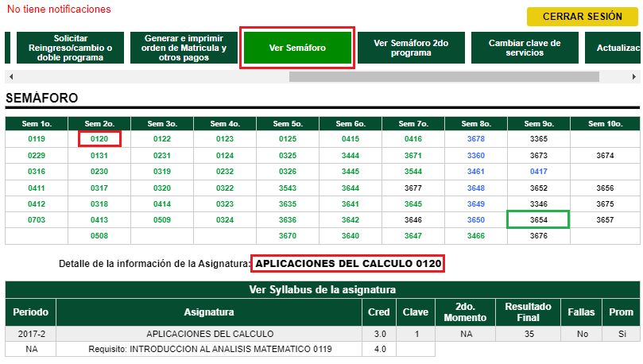Screen dimensions: 643x364
Task: Select subject code 3676
Action: tap(538, 236)
